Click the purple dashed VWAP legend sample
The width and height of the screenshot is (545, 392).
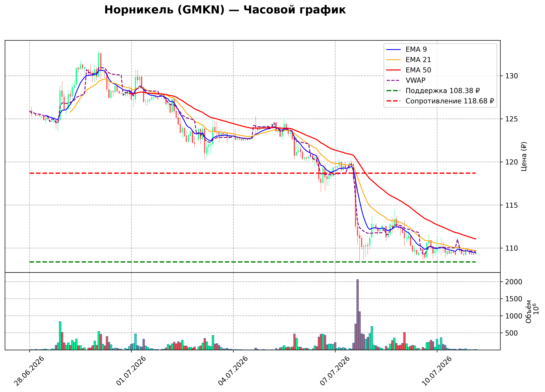tap(393, 81)
